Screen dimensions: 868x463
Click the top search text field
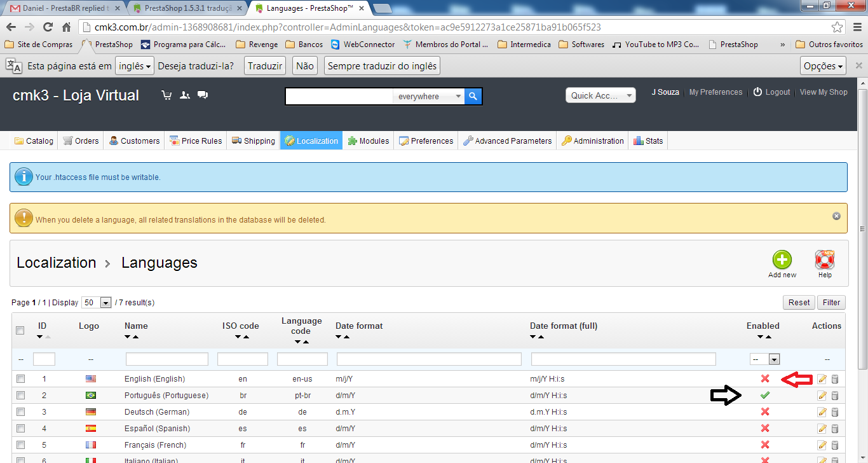click(339, 96)
